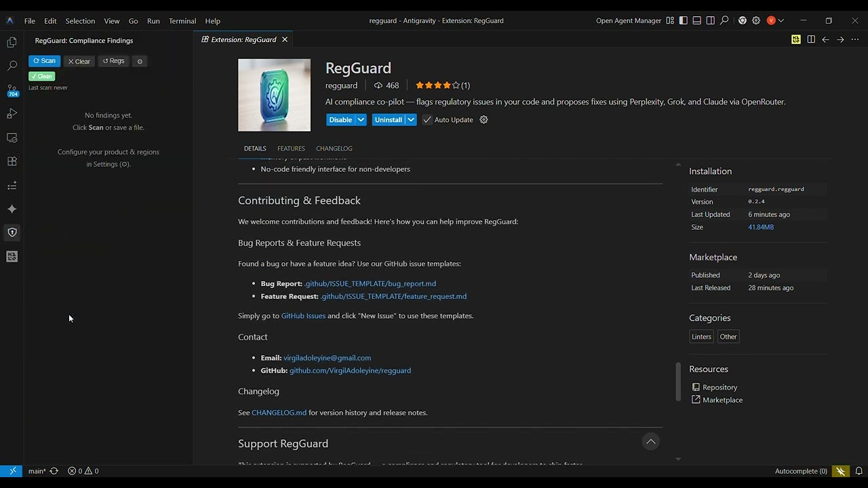Click the Disable extension button
868x488 pixels.
(x=340, y=120)
